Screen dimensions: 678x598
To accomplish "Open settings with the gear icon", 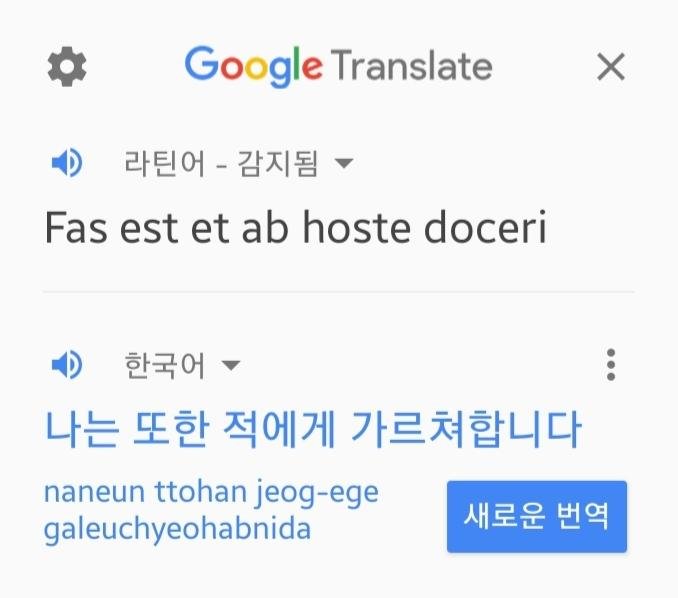I will point(67,67).
